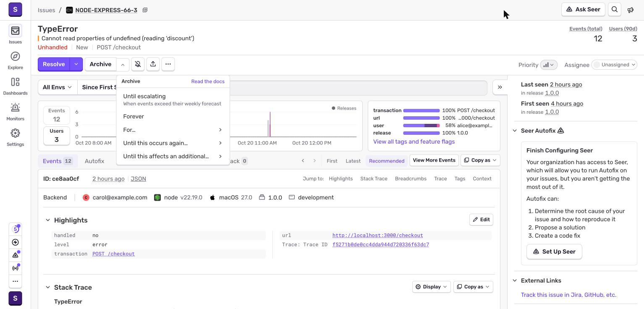
Task: Copy the issue short ID icon
Action: click(x=145, y=10)
